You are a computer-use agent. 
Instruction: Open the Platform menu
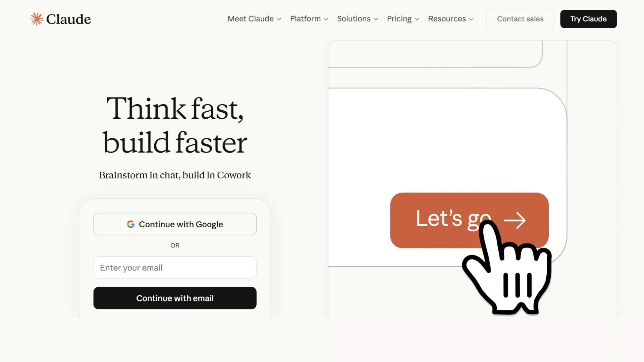[309, 19]
